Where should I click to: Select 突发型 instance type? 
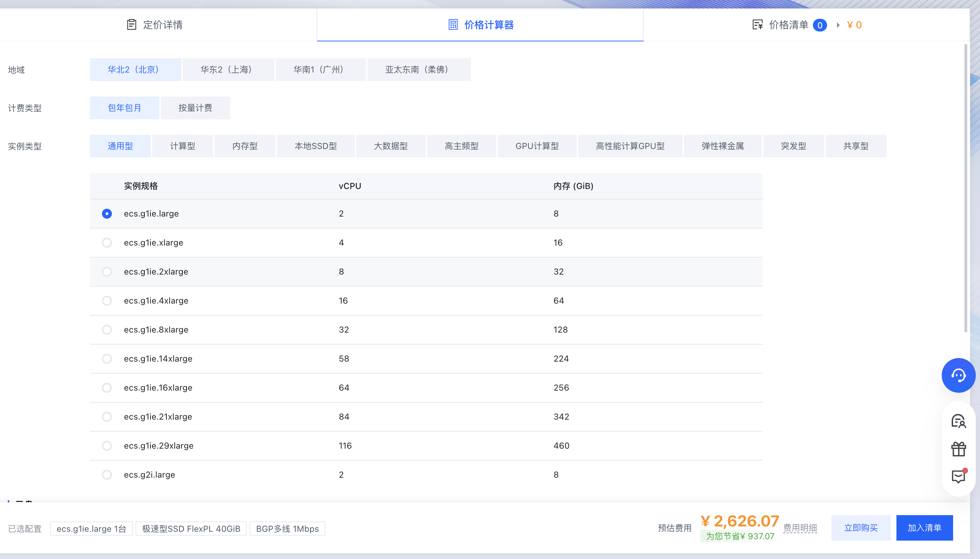click(x=793, y=146)
